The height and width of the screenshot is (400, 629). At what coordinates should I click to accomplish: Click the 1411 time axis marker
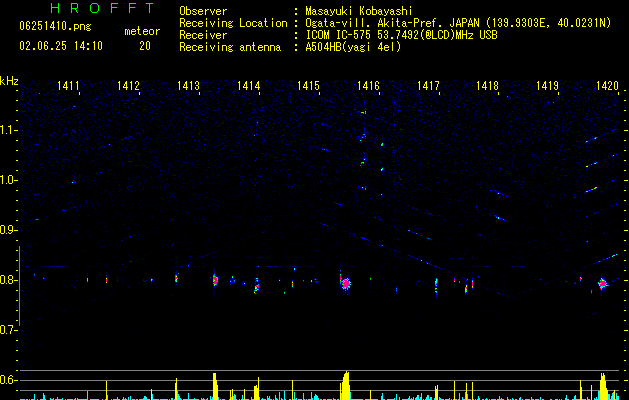68,85
